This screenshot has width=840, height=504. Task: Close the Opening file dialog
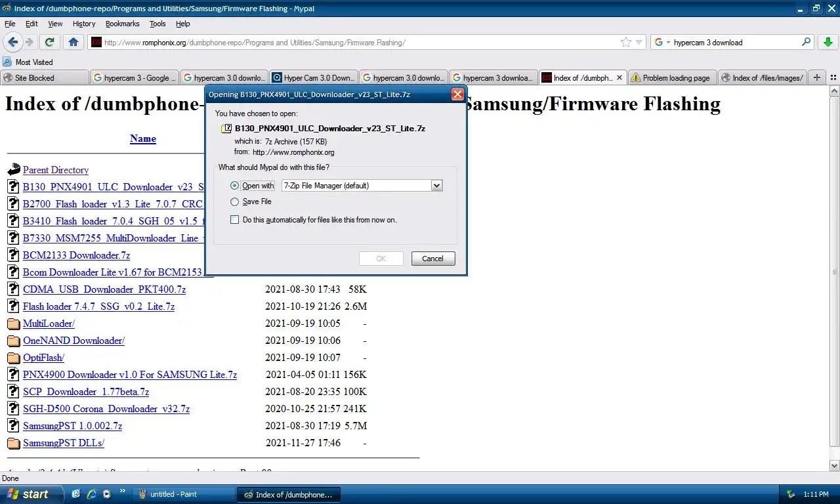[x=458, y=94]
